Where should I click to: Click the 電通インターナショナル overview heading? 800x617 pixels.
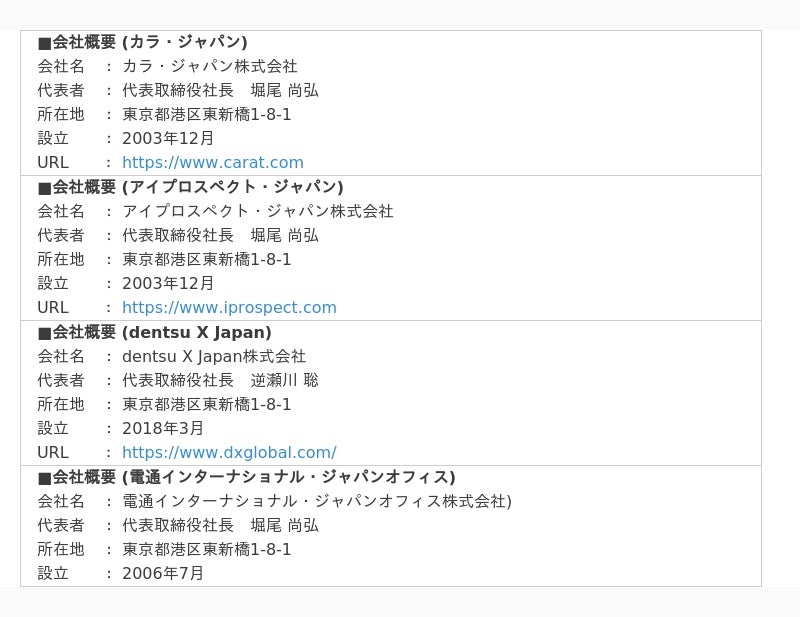click(246, 477)
